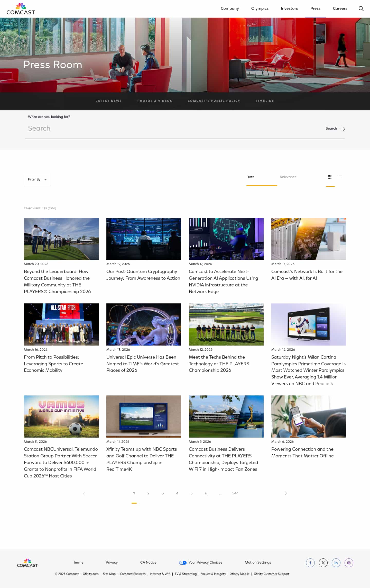
Task: Open the Olympics menu
Action: click(260, 8)
